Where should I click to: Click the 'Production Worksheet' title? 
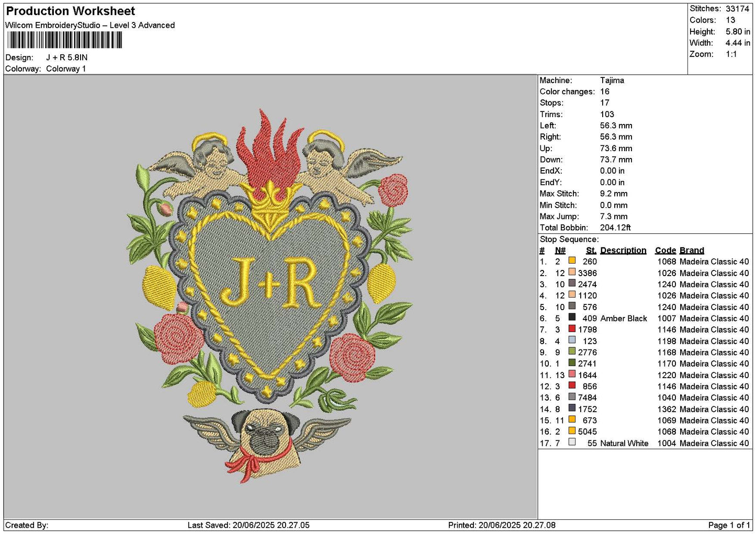[70, 11]
